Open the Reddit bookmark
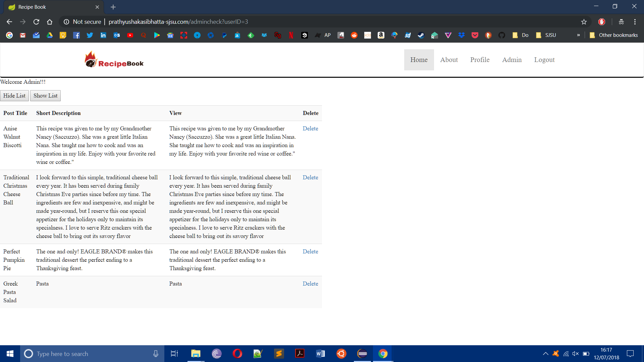Viewport: 644px width, 362px height. 354,35
